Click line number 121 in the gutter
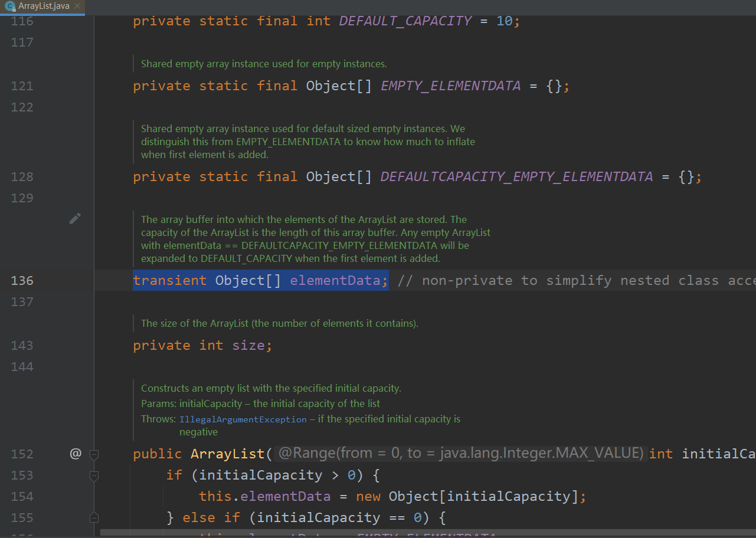 pyautogui.click(x=22, y=86)
